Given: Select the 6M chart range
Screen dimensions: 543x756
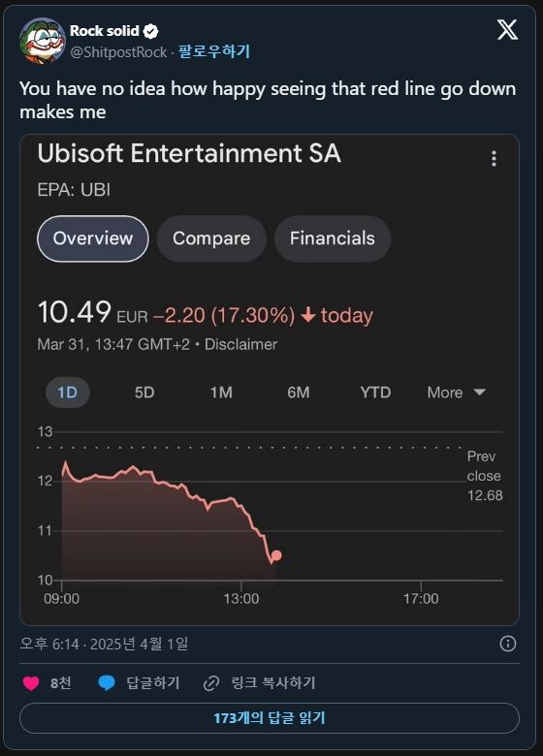Looking at the screenshot, I should (x=299, y=393).
